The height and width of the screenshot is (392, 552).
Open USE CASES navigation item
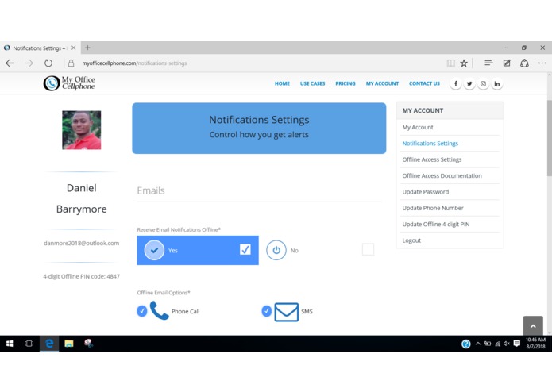(312, 83)
